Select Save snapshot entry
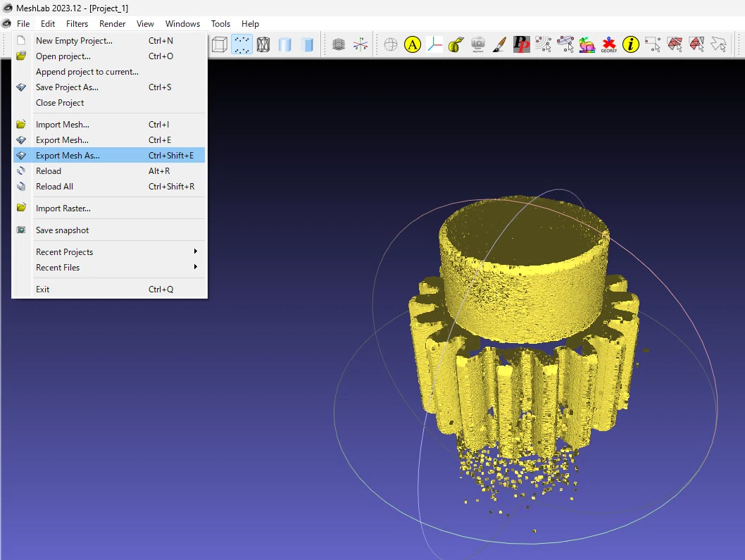This screenshot has height=560, width=745. coord(109,230)
